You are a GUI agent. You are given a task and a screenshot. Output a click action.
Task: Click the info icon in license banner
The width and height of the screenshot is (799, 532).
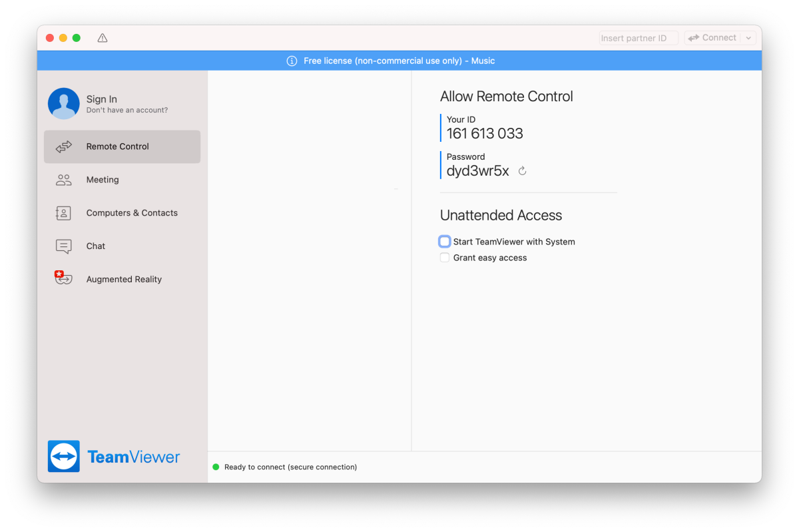tap(292, 61)
